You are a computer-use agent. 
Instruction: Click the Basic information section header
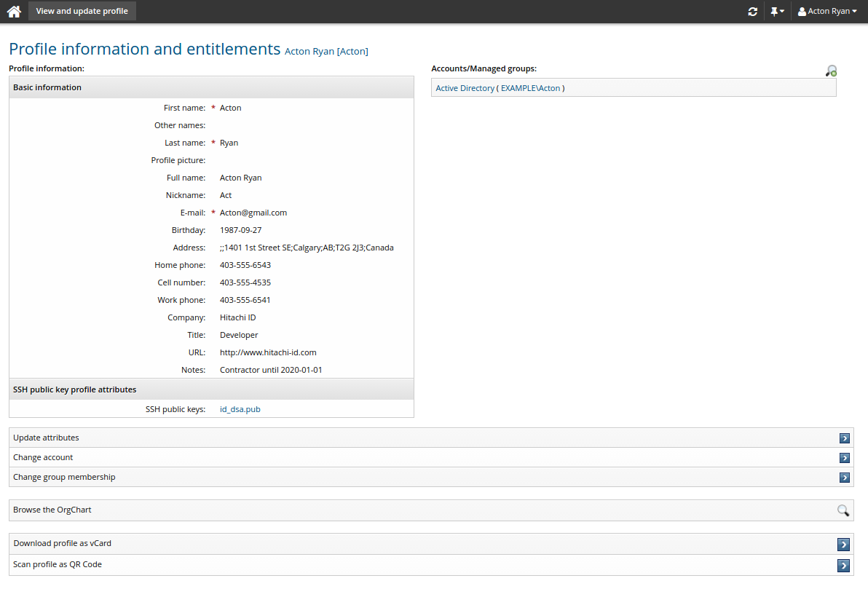47,87
